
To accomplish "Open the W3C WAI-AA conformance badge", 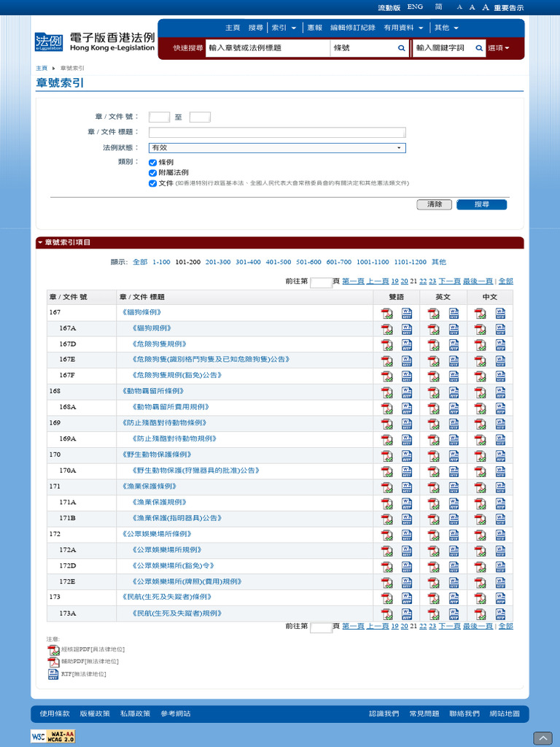I will pos(52,737).
